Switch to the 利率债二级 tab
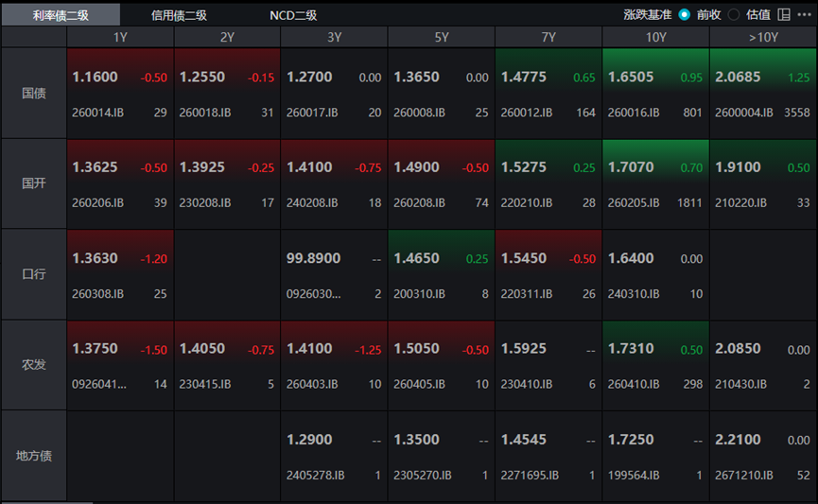This screenshot has width=818, height=504. pyautogui.click(x=61, y=15)
